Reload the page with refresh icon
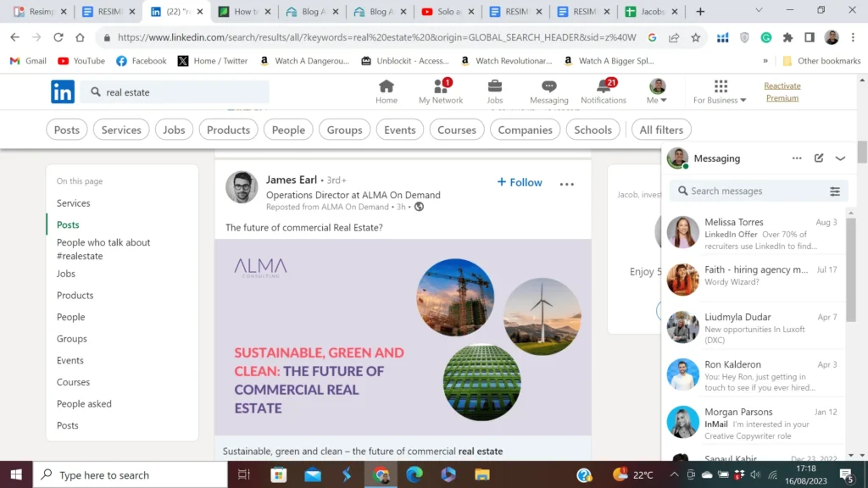The height and width of the screenshot is (488, 868). tap(58, 37)
